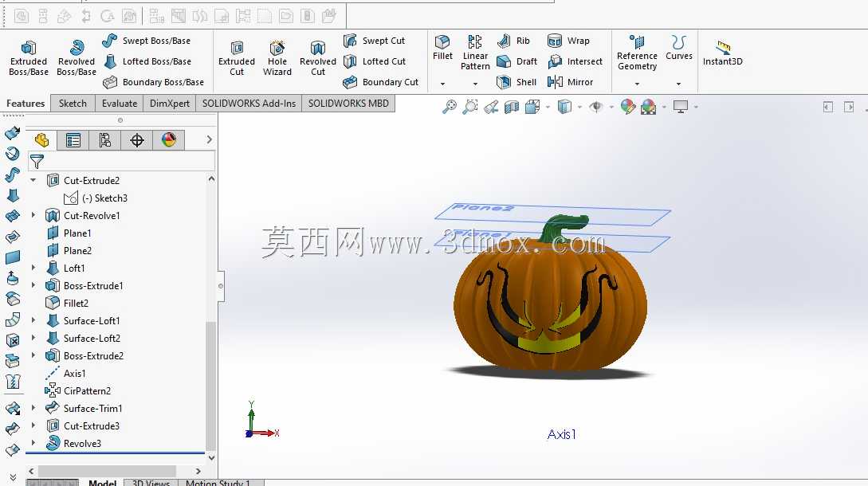The image size is (868, 486).
Task: Open the DimXpertManager tab
Action: (137, 140)
